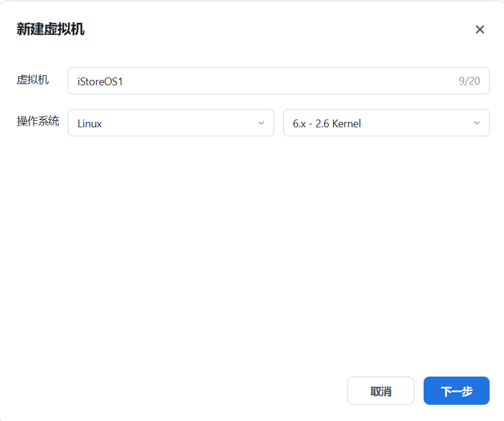Open the Linux operating system dropdown
Image resolution: width=504 pixels, height=421 pixels.
[x=170, y=123]
